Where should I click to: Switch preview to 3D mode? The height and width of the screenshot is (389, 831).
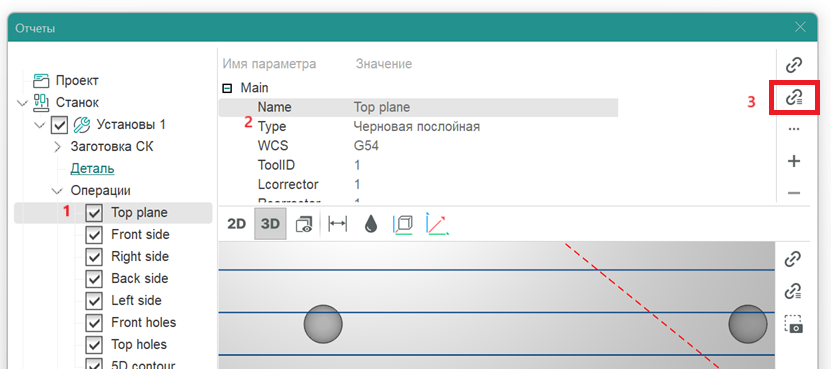click(x=270, y=224)
